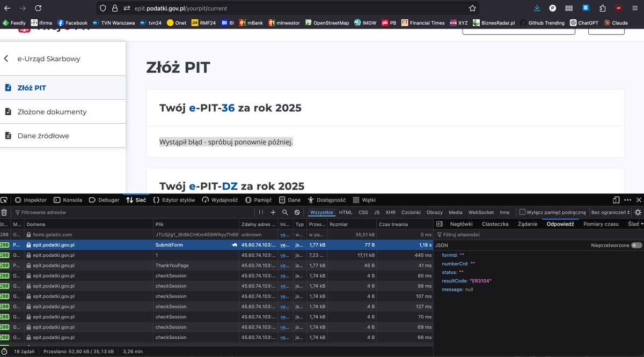This screenshot has height=357, width=644.
Task: Open the devtools three-dot options menu
Action: (x=627, y=200)
